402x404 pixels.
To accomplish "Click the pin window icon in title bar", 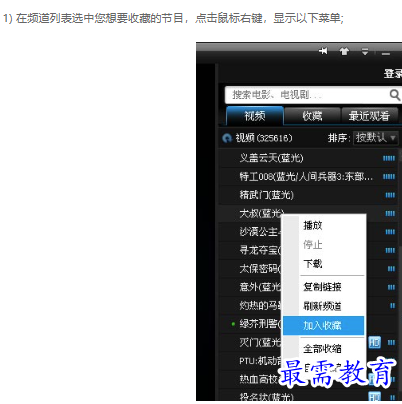I will 323,51.
